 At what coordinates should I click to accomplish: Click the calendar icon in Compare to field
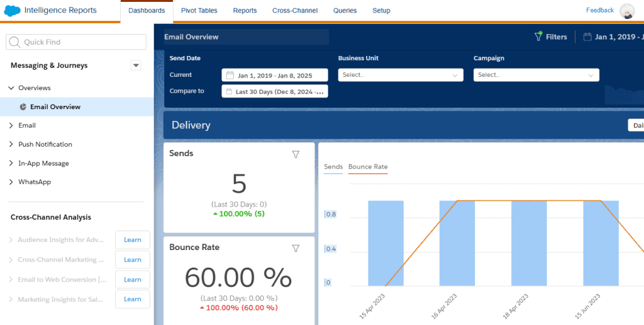229,91
